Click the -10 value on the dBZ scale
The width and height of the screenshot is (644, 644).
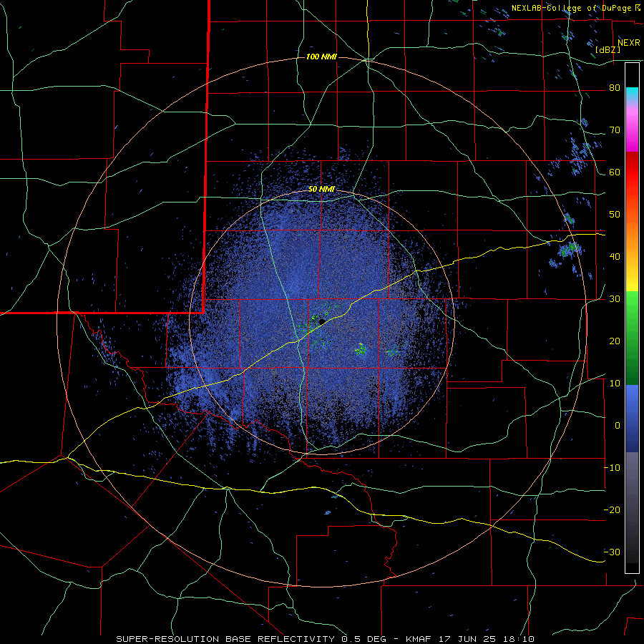(x=612, y=468)
